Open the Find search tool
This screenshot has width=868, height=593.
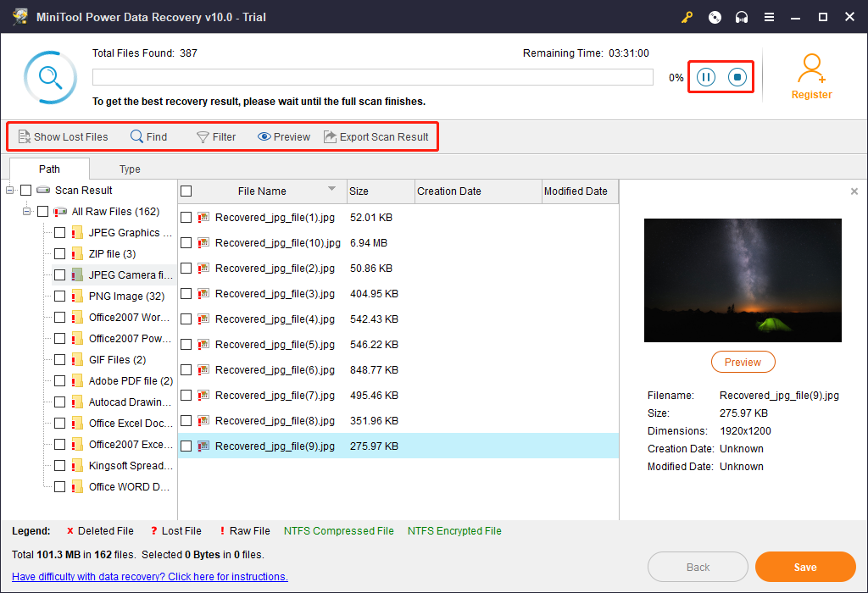136,136
